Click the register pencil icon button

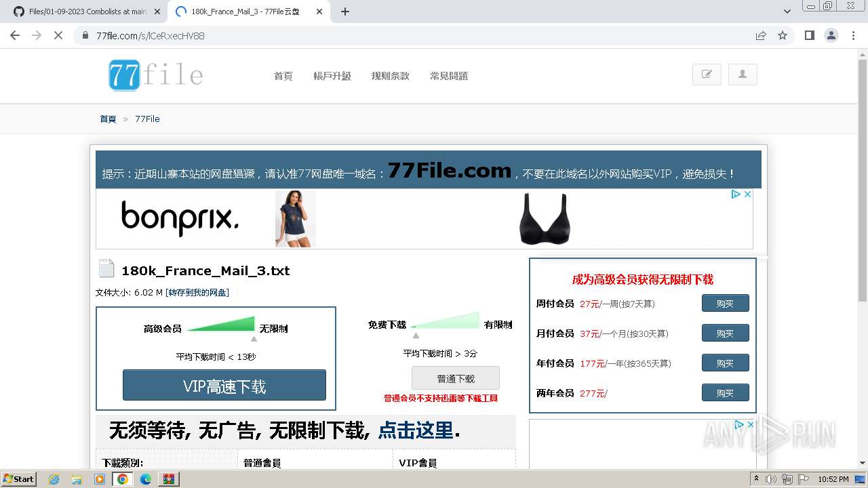point(707,75)
